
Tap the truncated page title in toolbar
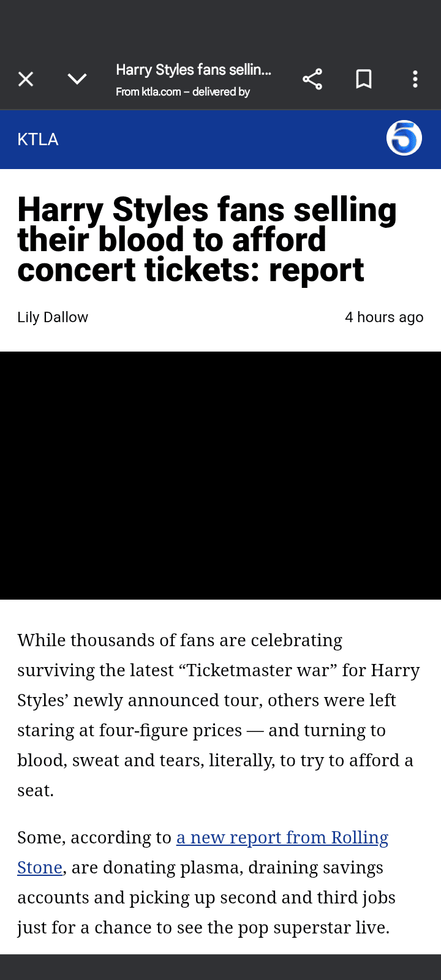click(x=194, y=70)
